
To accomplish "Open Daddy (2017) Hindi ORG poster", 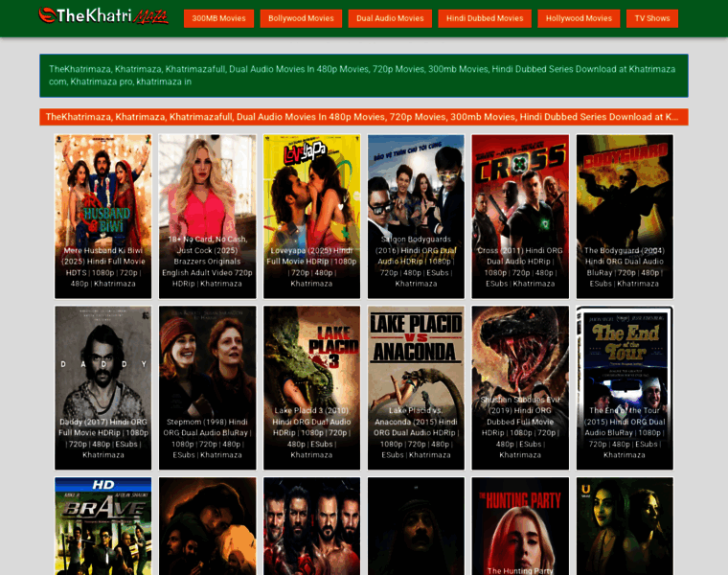I will coord(103,388).
